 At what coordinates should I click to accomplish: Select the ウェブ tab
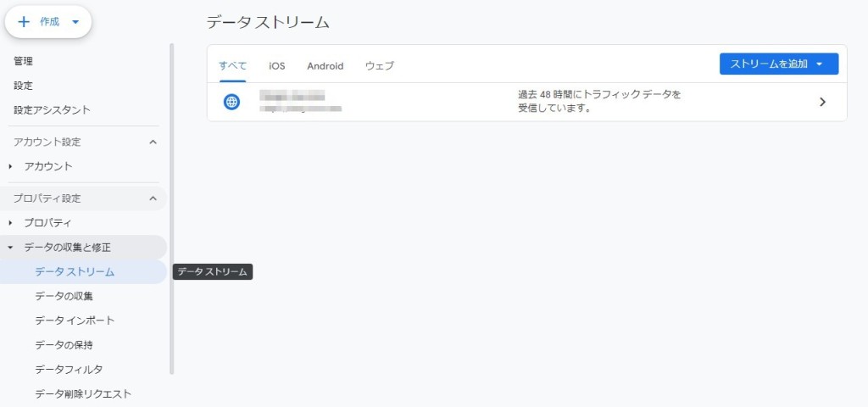click(379, 65)
